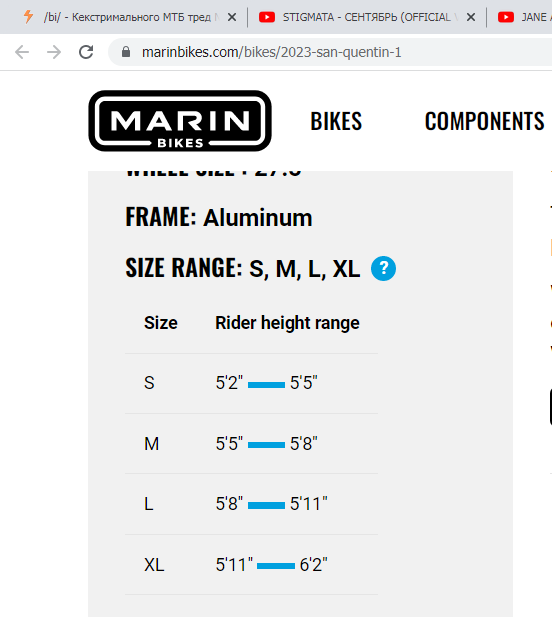Select the size S row
The height and width of the screenshot is (617, 552).
click(251, 383)
